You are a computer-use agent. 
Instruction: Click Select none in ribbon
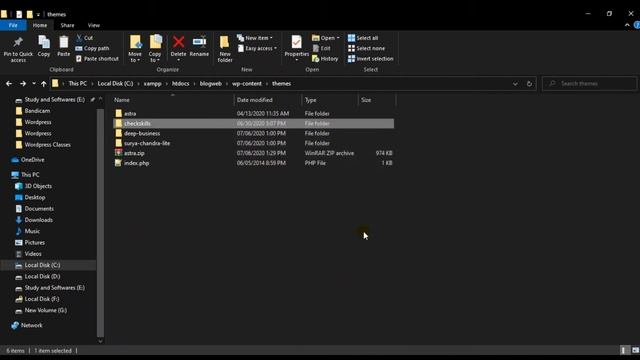pyautogui.click(x=366, y=48)
